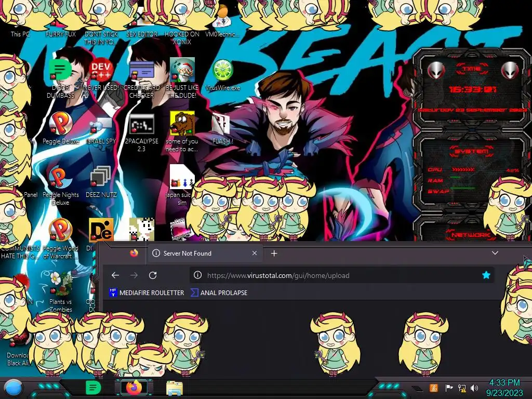Click NETWORK widget header
Viewport: 532px width, 399px height.
471,235
